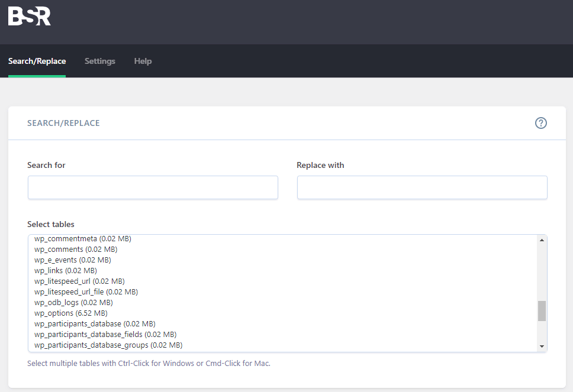Select the wp_participants_database_fields table

pyautogui.click(x=282, y=334)
